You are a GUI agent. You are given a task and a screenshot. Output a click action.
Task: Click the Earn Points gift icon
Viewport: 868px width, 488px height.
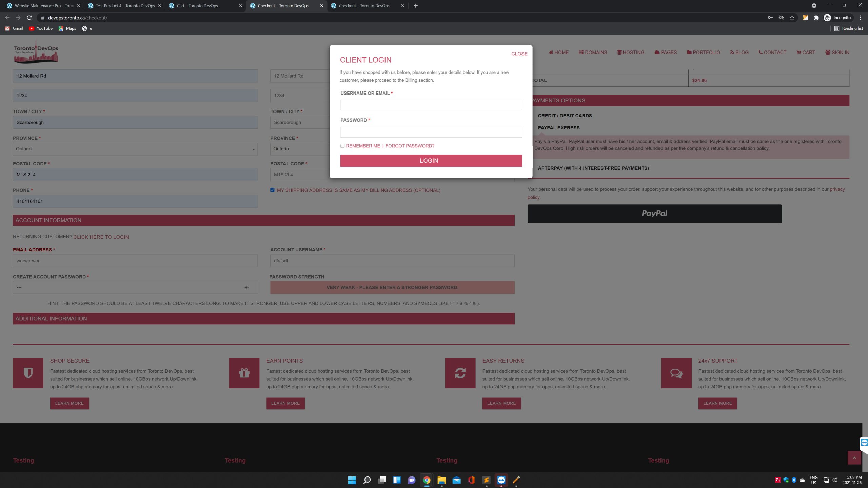pos(244,373)
